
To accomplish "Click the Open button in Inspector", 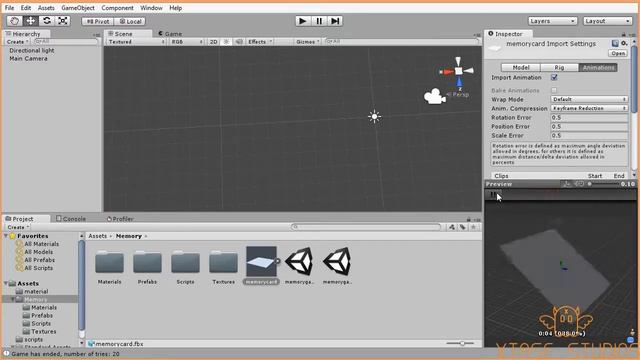I will (x=618, y=53).
